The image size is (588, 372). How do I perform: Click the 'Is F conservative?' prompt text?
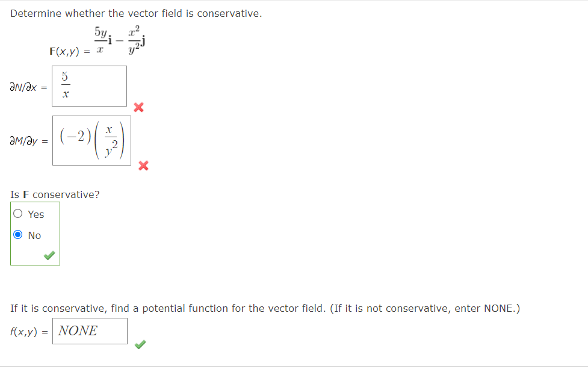pyautogui.click(x=54, y=194)
